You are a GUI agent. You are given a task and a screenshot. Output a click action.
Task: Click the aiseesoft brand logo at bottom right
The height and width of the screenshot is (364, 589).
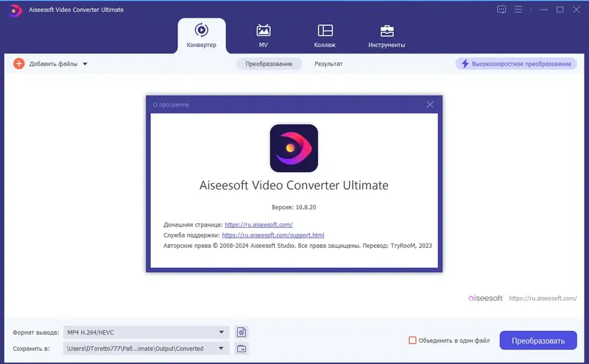(x=485, y=299)
